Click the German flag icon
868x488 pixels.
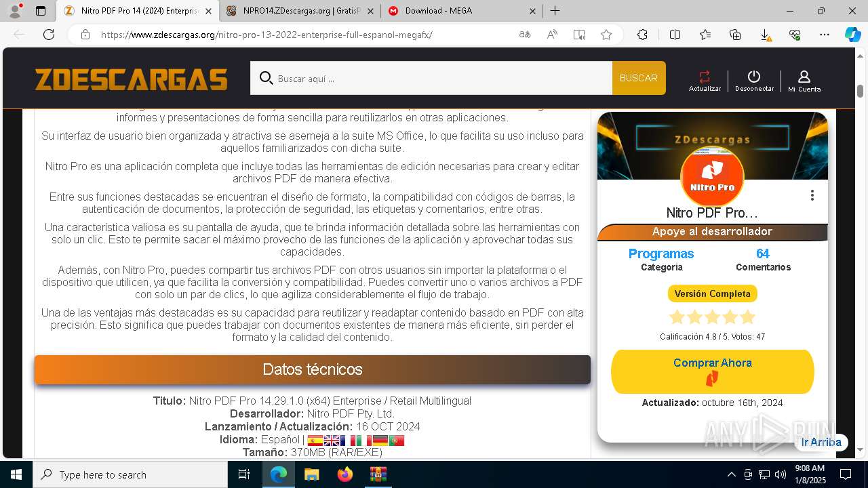(380, 440)
